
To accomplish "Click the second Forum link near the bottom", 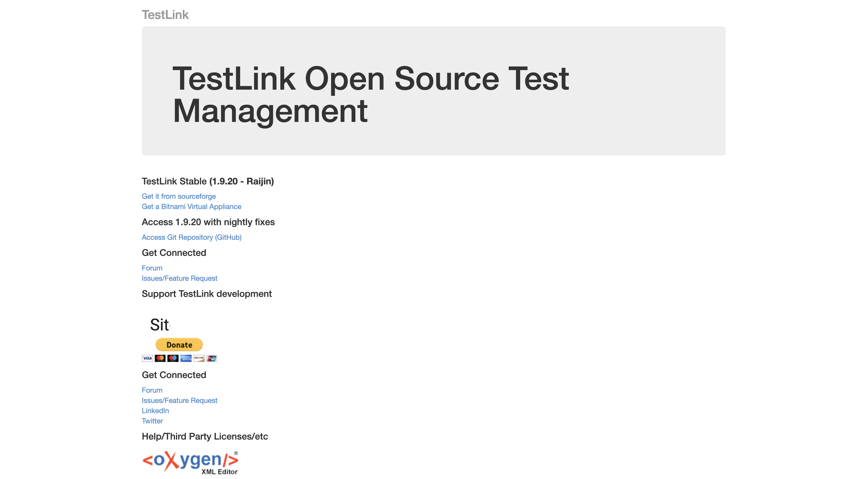I will [x=152, y=390].
